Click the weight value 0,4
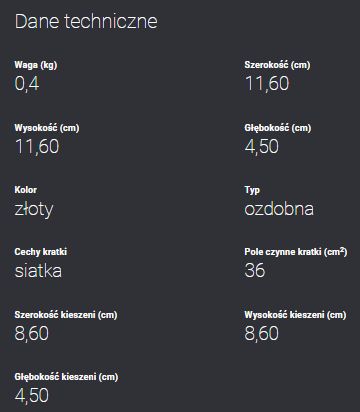Screen dimensions: 360x412 27,83
